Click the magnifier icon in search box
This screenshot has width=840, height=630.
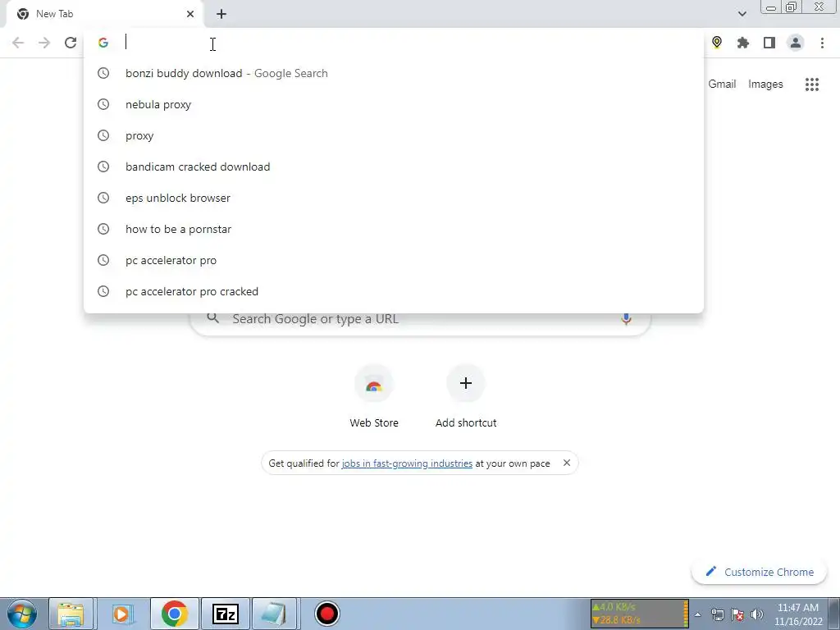click(212, 318)
